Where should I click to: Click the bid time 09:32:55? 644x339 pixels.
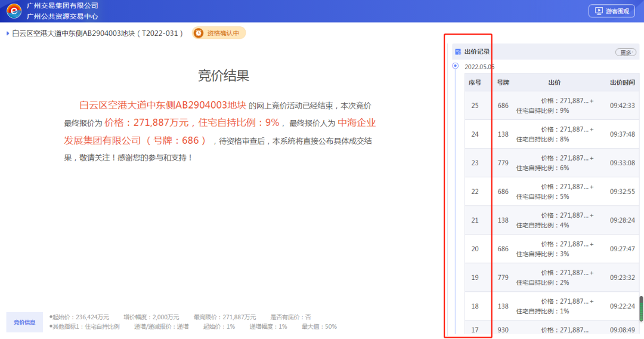click(x=622, y=192)
